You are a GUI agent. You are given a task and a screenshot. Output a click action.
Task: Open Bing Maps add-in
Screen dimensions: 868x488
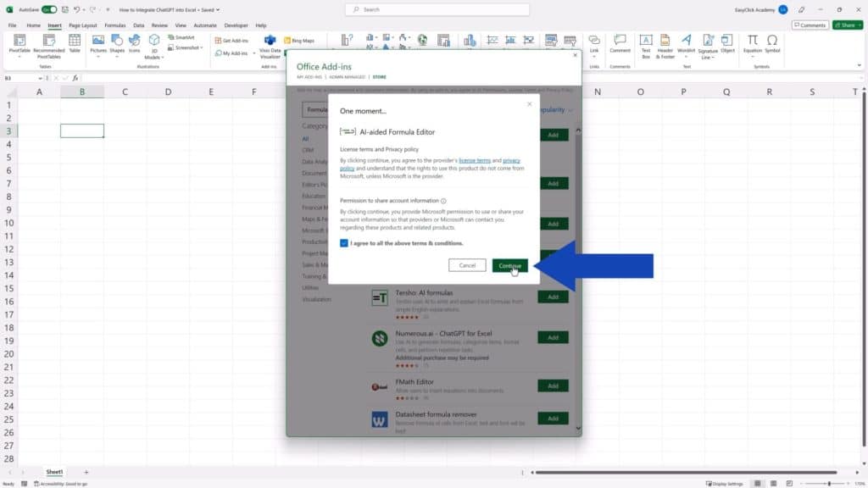pos(299,41)
